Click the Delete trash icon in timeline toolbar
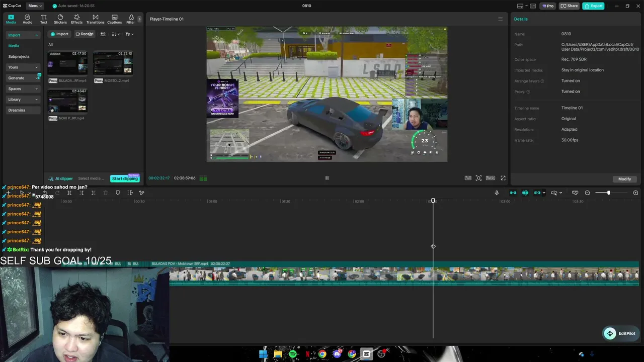The height and width of the screenshot is (362, 644). (x=106, y=193)
